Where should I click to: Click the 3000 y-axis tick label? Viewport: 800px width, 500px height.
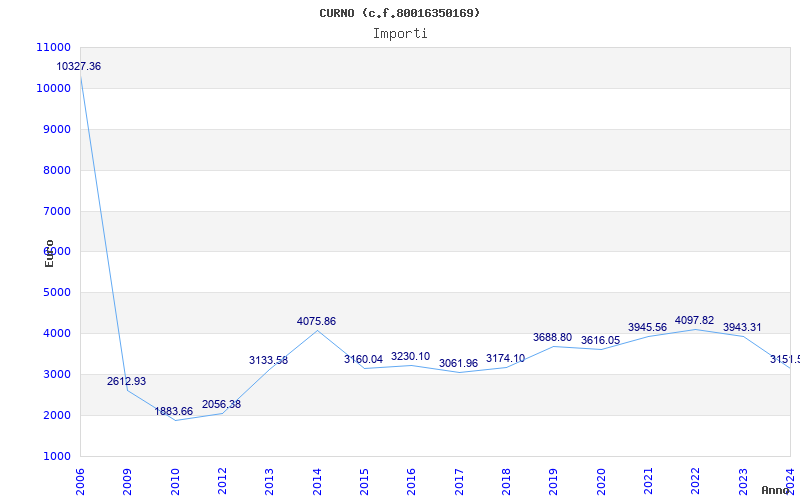coord(56,374)
